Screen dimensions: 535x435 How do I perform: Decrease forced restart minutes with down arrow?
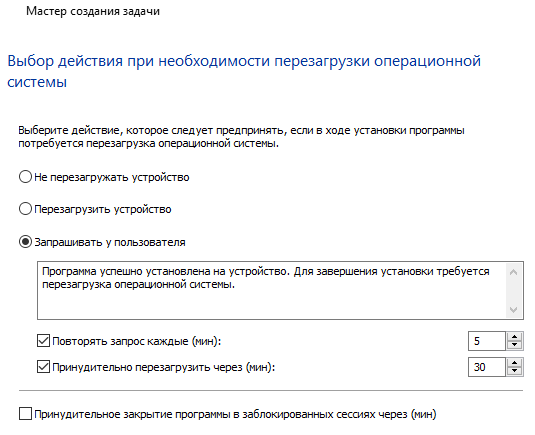pyautogui.click(x=514, y=371)
